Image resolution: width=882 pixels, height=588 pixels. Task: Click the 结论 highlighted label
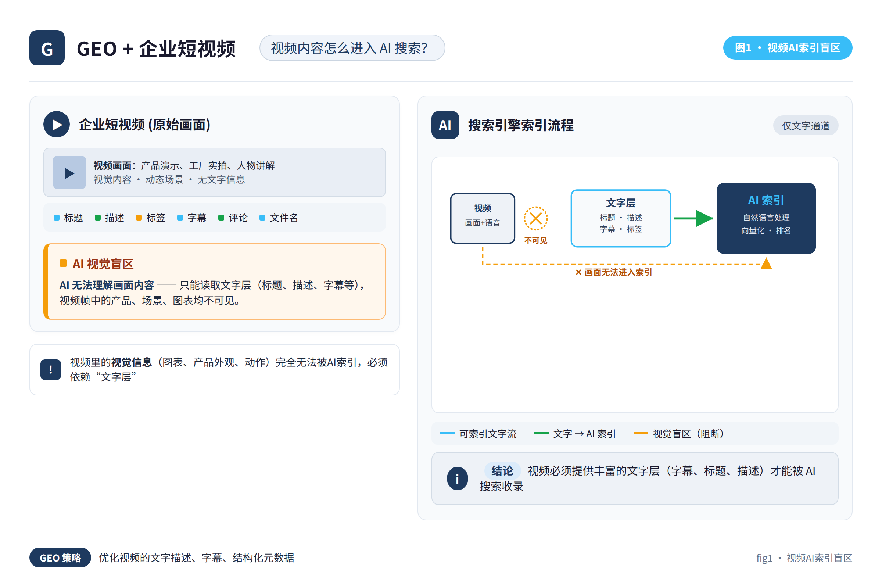tap(502, 471)
